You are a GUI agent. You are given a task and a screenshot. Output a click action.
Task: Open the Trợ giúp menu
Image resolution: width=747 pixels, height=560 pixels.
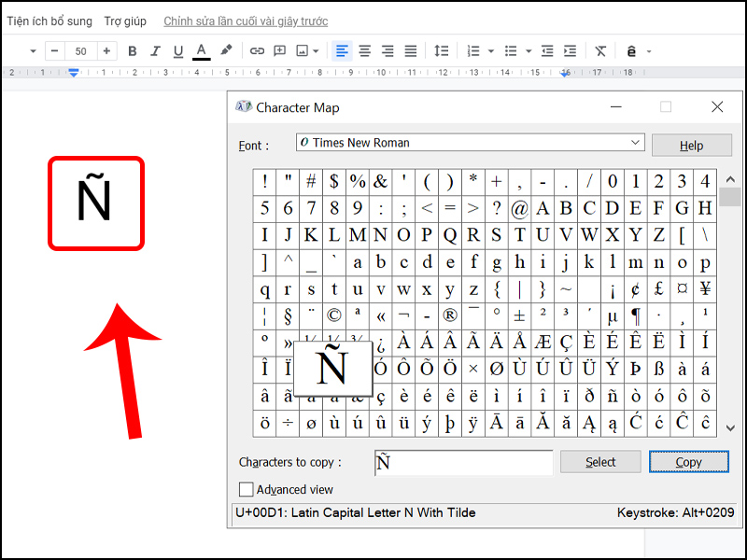click(x=125, y=21)
